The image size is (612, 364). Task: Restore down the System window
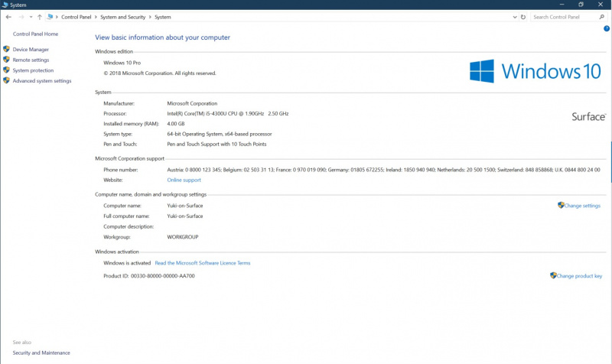tap(581, 5)
